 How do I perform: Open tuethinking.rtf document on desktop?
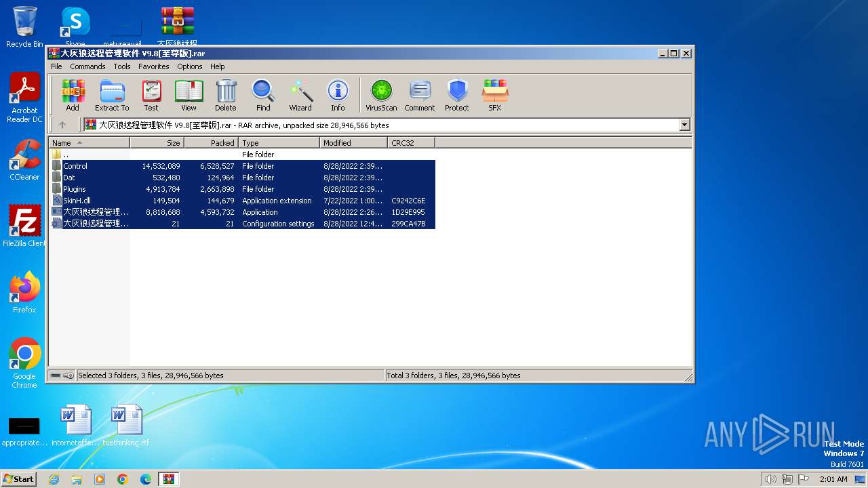pos(126,426)
